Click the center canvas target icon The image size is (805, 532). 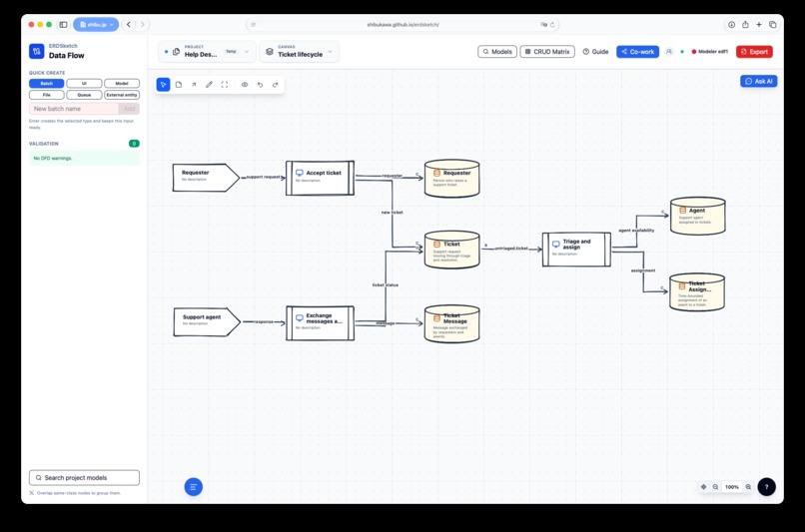pos(703,487)
